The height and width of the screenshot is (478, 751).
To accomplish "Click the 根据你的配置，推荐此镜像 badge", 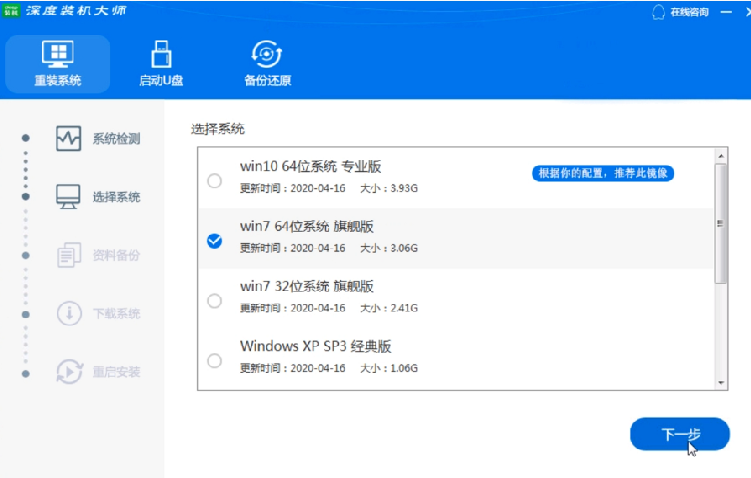I will 602,173.
